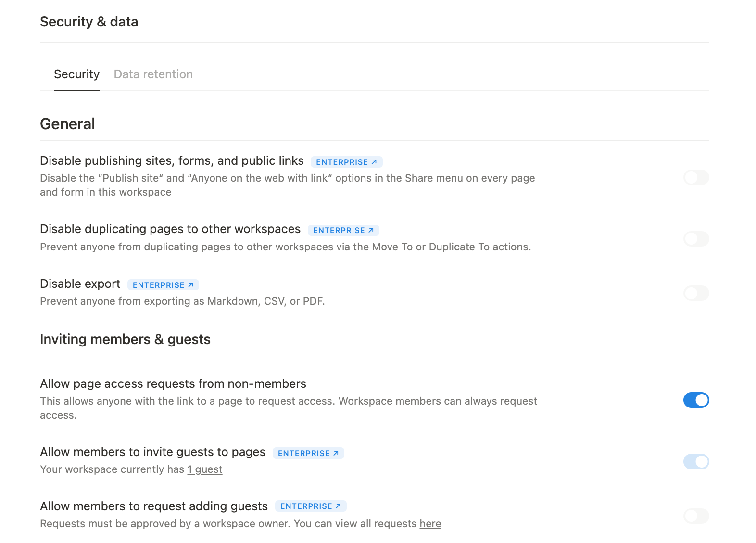This screenshot has height=543, width=756.
Task: Click Enterprise badge for request adding guests
Action: (x=311, y=506)
